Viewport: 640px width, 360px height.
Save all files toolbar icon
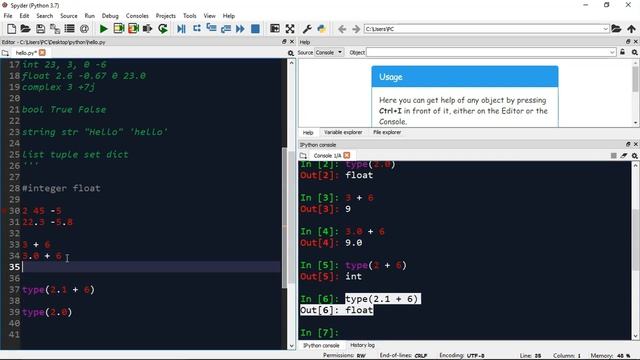55,29
